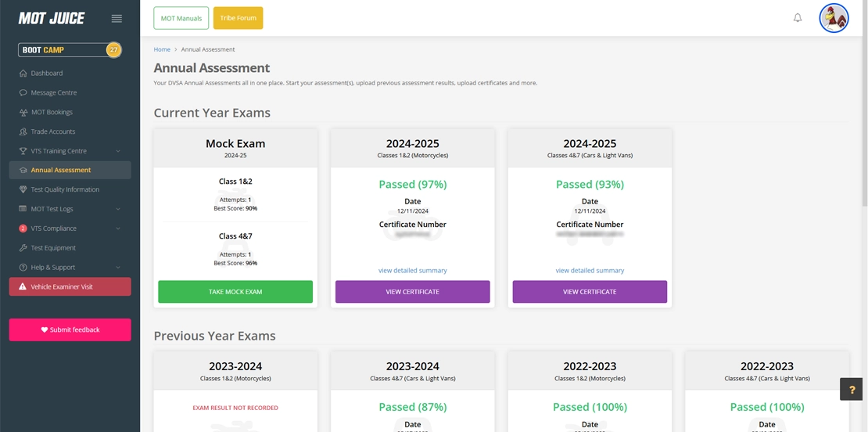868x432 pixels.
Task: Expand VTS Training Centre submenu chevron
Action: 118,150
